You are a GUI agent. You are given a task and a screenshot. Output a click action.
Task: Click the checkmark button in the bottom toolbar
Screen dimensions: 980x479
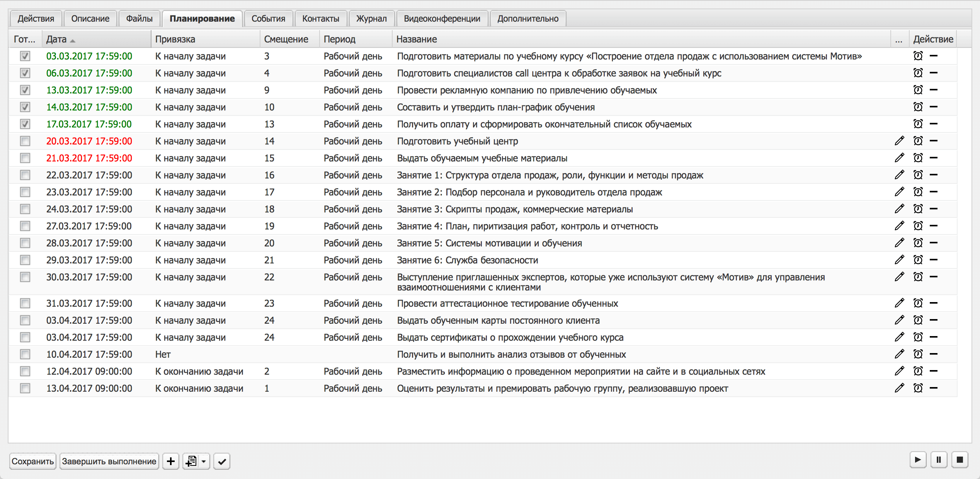222,461
